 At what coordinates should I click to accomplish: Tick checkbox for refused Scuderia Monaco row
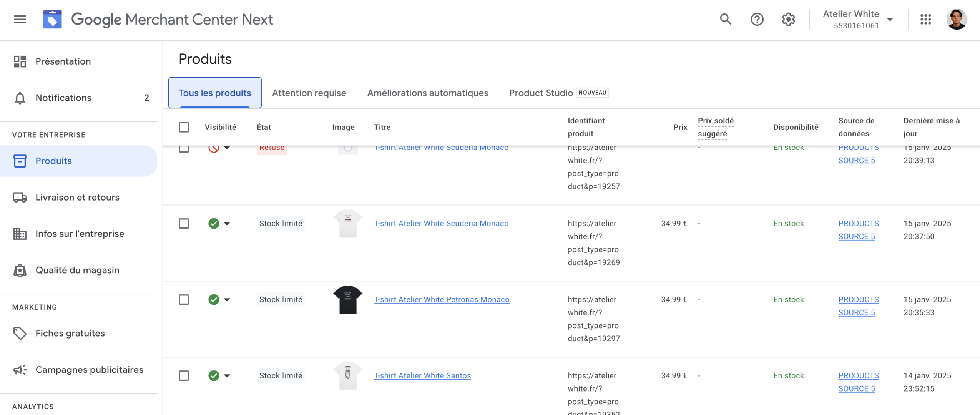pyautogui.click(x=184, y=149)
